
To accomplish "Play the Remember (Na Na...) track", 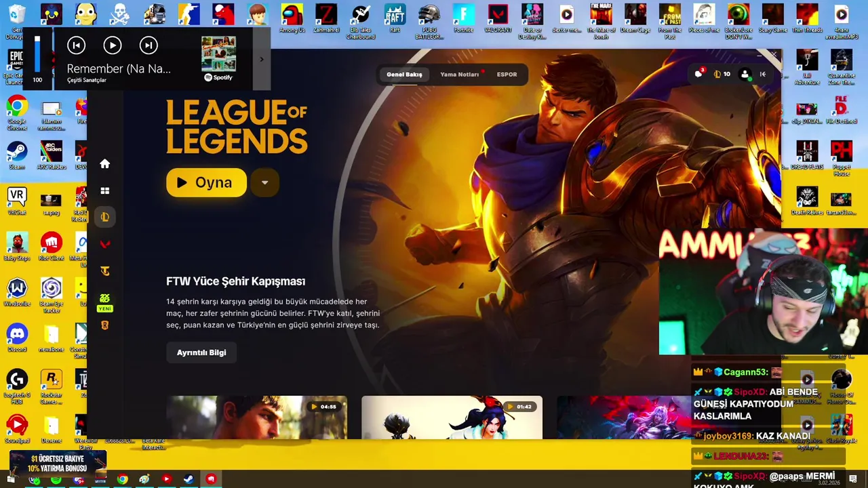I will coord(113,45).
